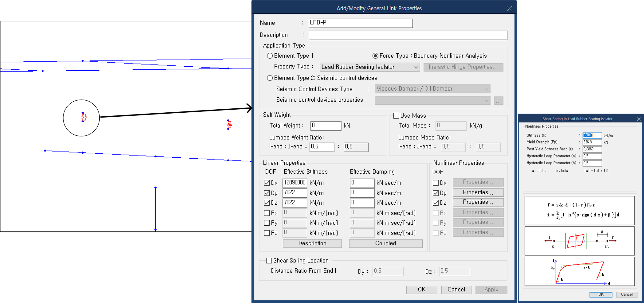
Task: Click J-end lumped weight ratio field
Action: coord(356,147)
